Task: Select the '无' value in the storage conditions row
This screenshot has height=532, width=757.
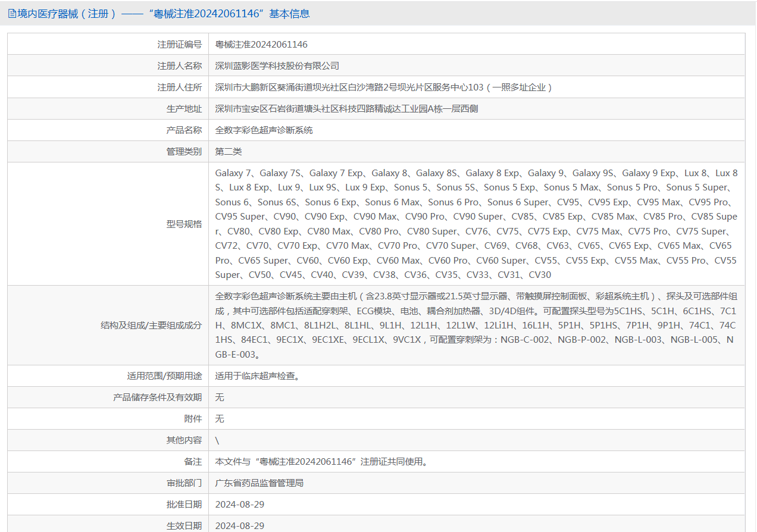Action: coord(220,397)
